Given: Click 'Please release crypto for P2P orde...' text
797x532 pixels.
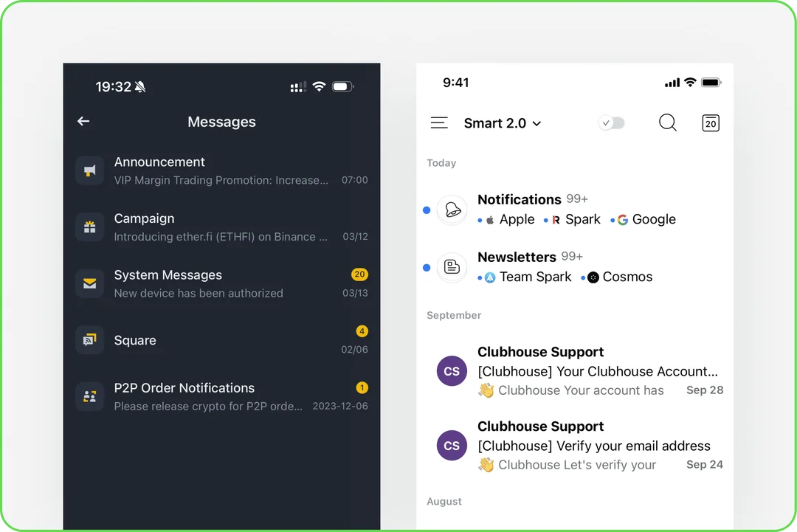Looking at the screenshot, I should 208,407.
